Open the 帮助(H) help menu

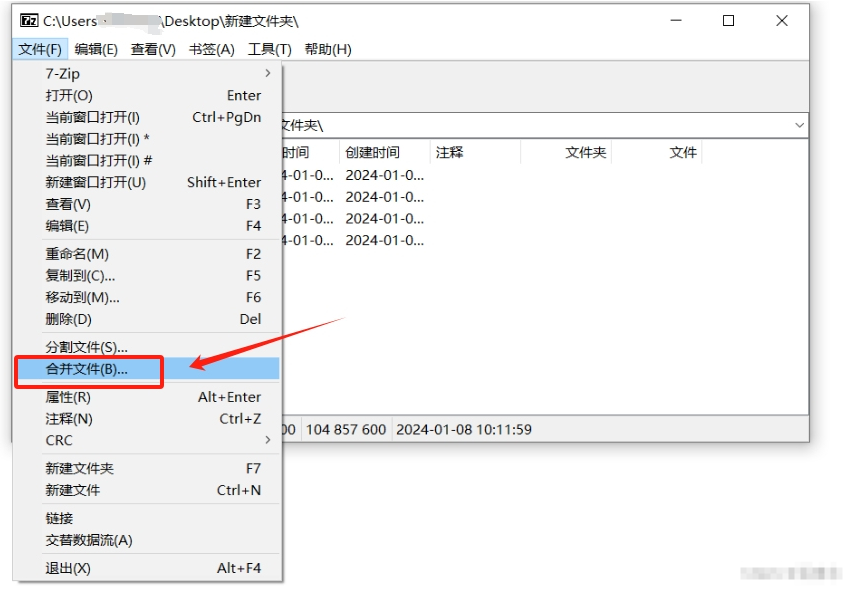click(328, 49)
